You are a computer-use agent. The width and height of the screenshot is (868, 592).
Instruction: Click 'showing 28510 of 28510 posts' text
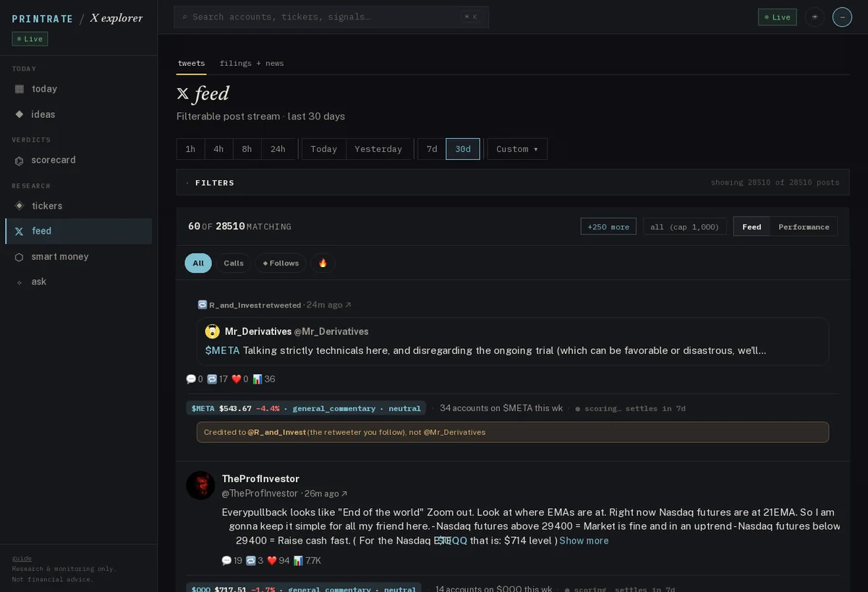coord(775,182)
